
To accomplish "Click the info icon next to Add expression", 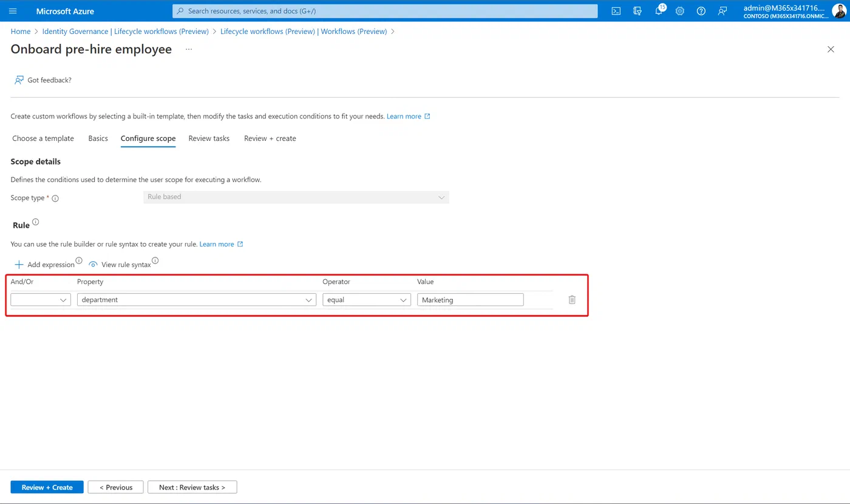I will tap(78, 261).
